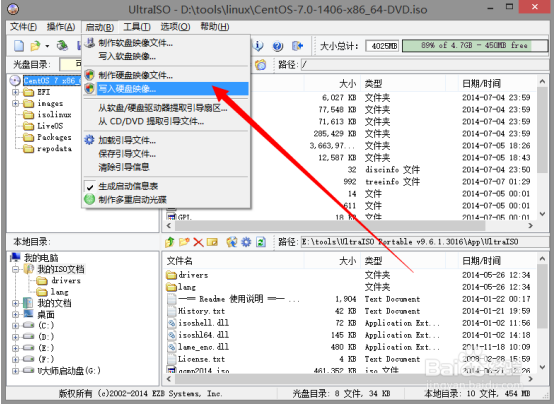Click the local path input field
Viewport: 558px width, 405px height.
[425, 242]
